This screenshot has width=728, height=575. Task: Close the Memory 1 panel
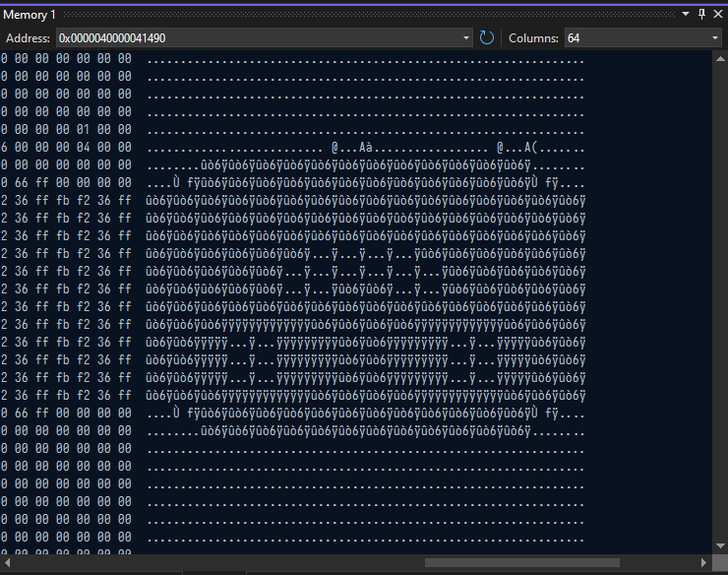pyautogui.click(x=718, y=14)
